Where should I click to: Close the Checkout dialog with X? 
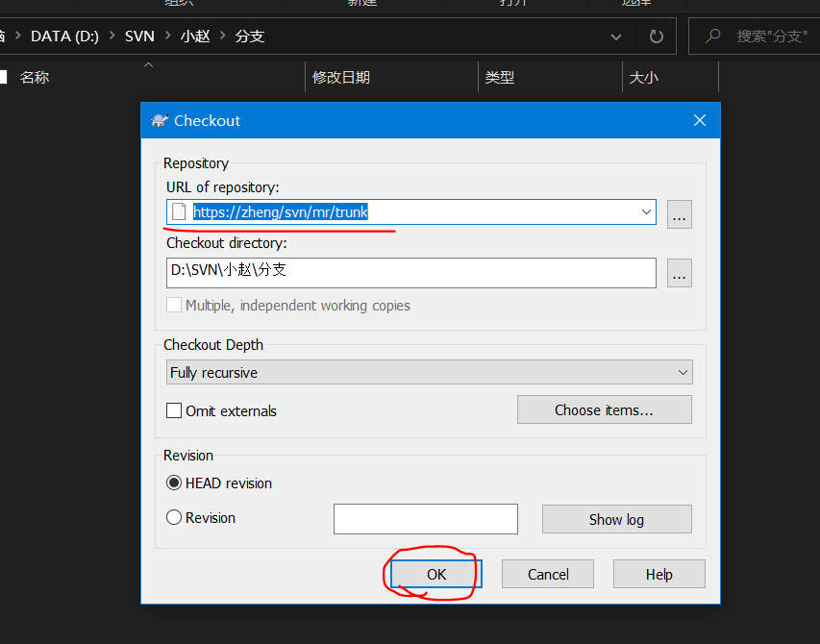pyautogui.click(x=699, y=120)
